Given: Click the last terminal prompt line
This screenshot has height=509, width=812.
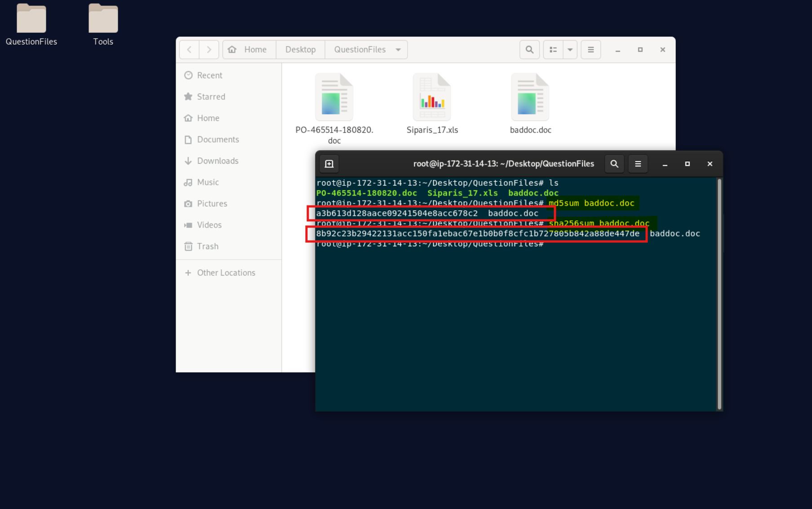Looking at the screenshot, I should pos(430,244).
